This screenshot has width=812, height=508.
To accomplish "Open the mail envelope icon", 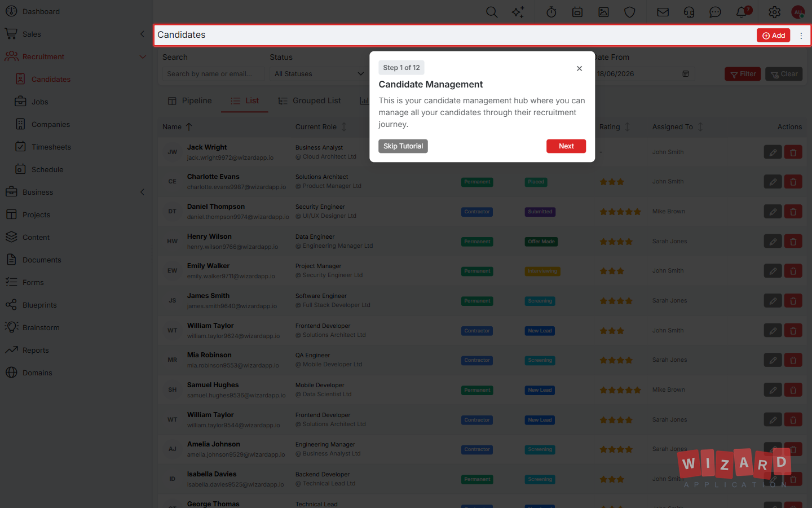I will tap(663, 12).
